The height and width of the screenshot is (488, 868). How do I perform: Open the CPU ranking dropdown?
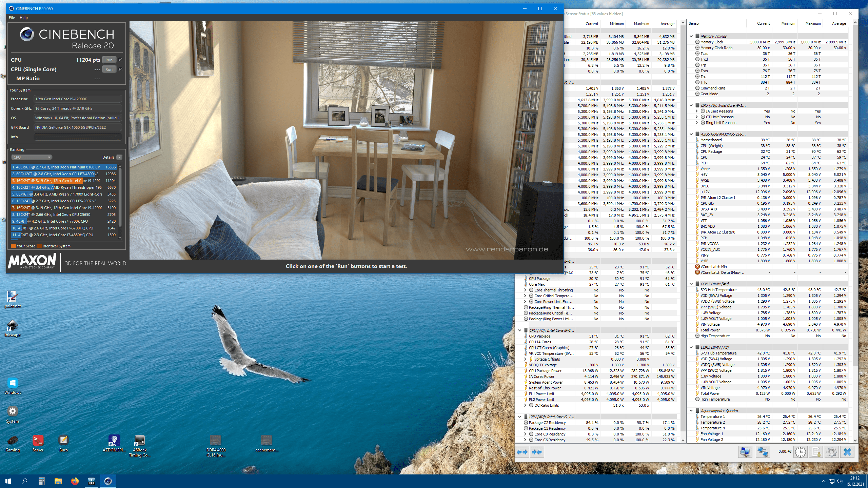(x=31, y=157)
